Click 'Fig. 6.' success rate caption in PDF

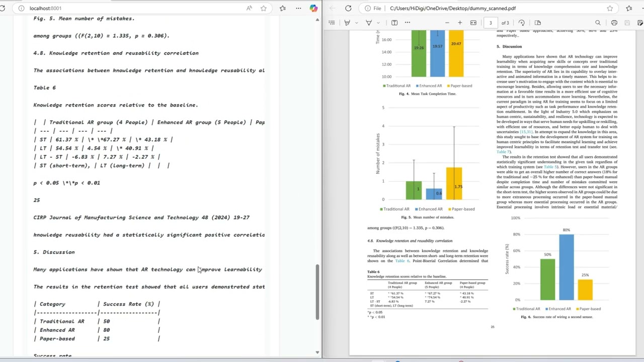(556, 317)
